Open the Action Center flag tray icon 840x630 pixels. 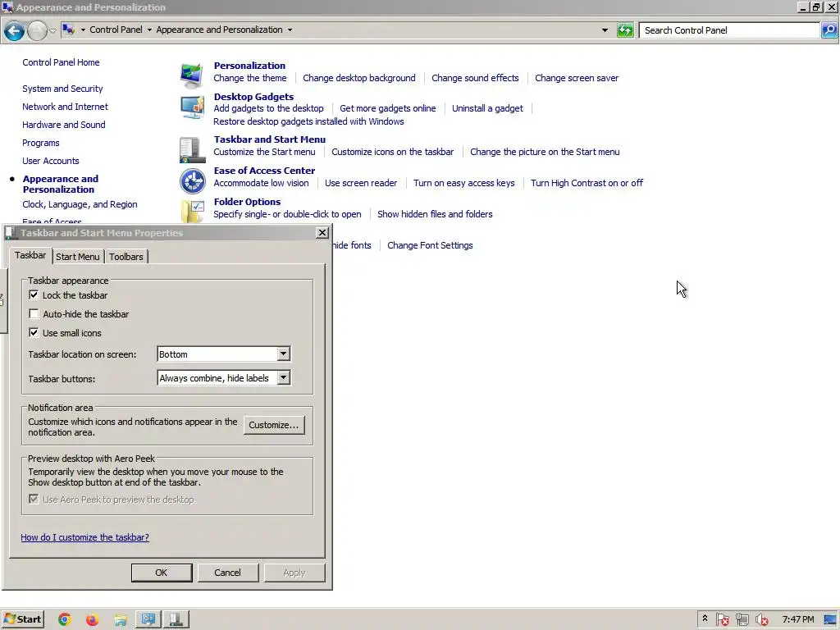coord(722,619)
